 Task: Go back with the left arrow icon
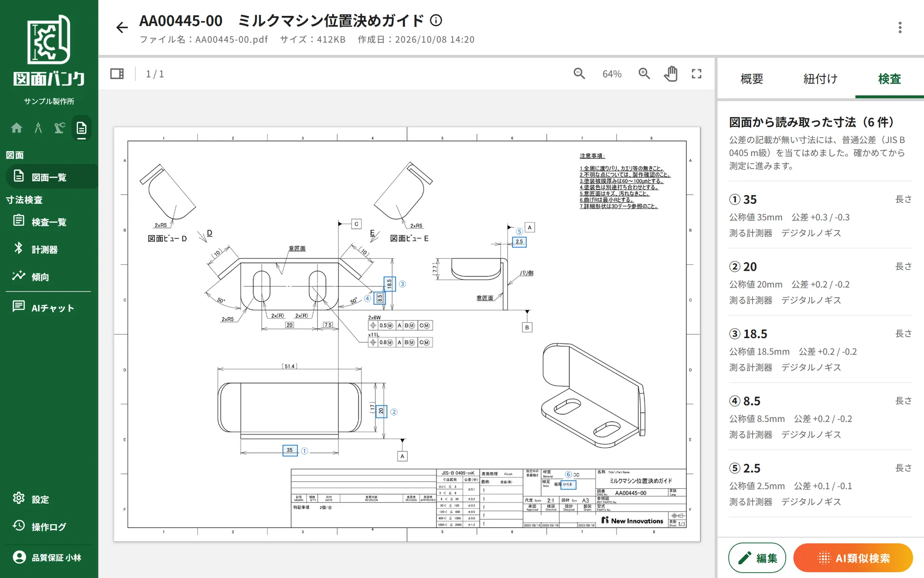pos(122,27)
